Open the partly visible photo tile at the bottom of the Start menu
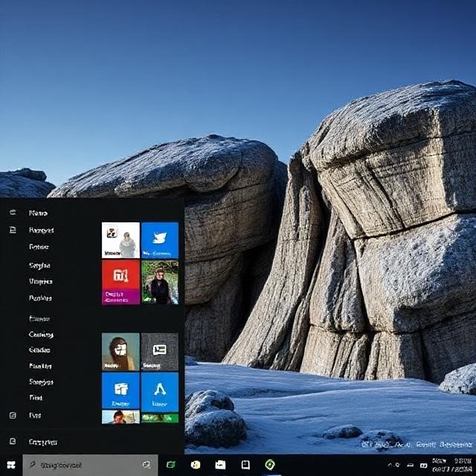Screen dimensions: 476x476 (120, 416)
